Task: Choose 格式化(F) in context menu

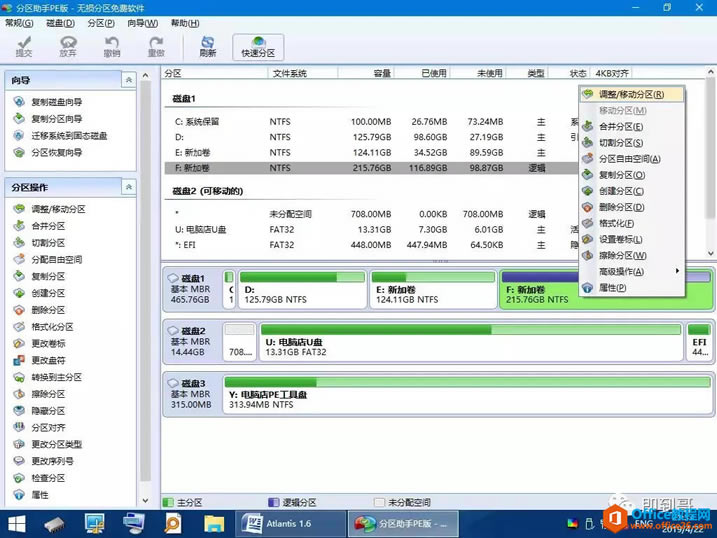Action: (632, 223)
